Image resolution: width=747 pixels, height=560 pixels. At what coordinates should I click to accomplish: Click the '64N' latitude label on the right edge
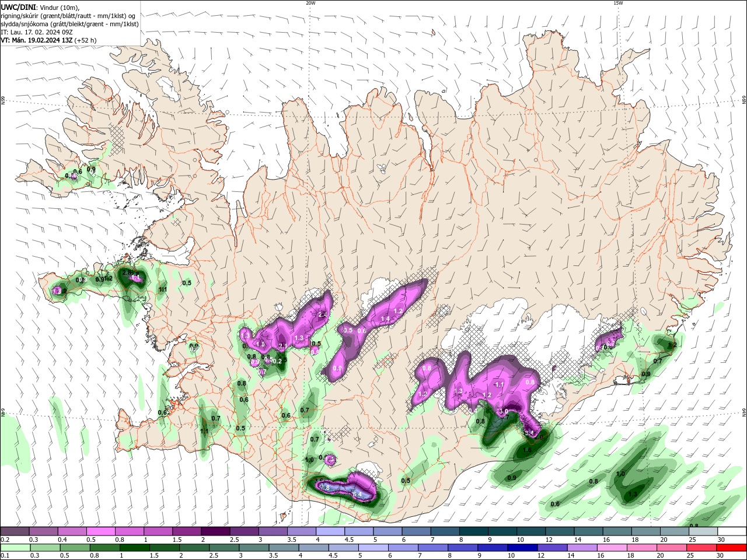744,412
